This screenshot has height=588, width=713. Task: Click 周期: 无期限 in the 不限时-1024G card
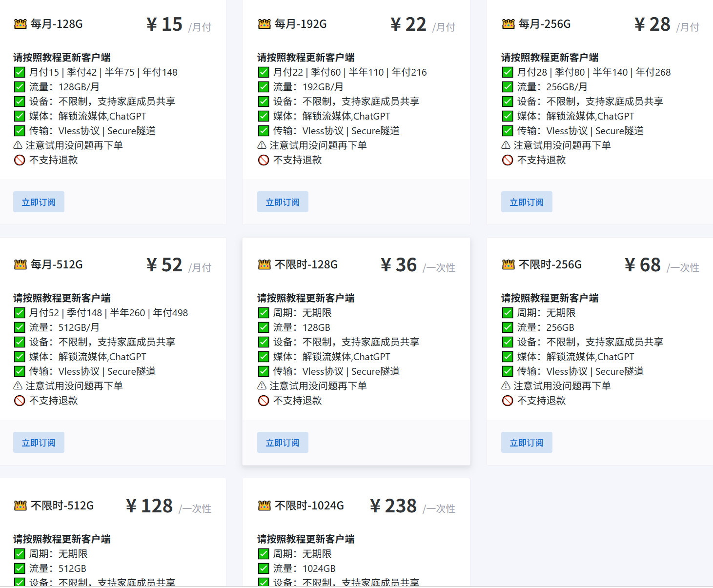(302, 554)
